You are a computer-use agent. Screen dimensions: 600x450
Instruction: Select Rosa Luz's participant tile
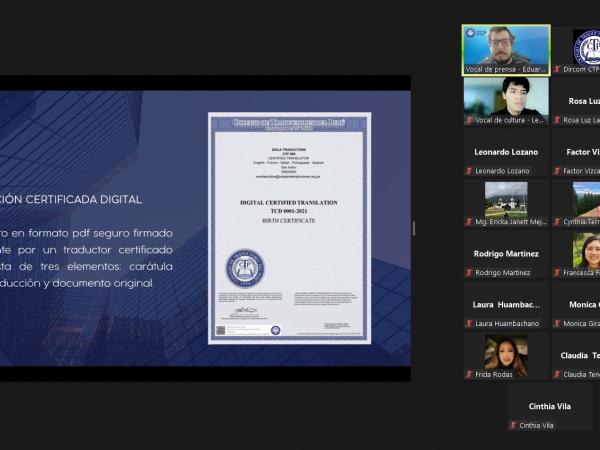[576, 101]
